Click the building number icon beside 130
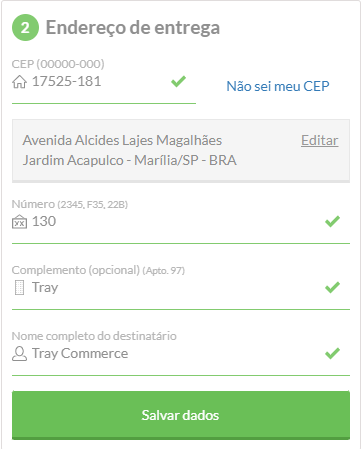This screenshot has width=362, height=449. (19, 222)
